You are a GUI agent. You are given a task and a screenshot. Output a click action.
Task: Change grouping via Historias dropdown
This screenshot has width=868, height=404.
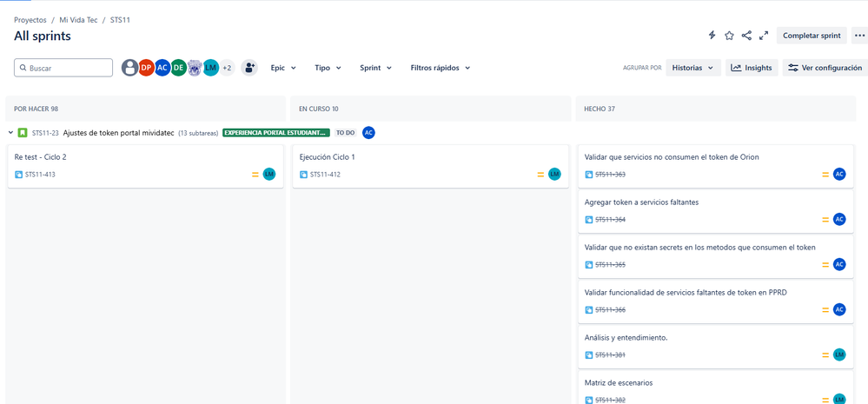point(693,68)
